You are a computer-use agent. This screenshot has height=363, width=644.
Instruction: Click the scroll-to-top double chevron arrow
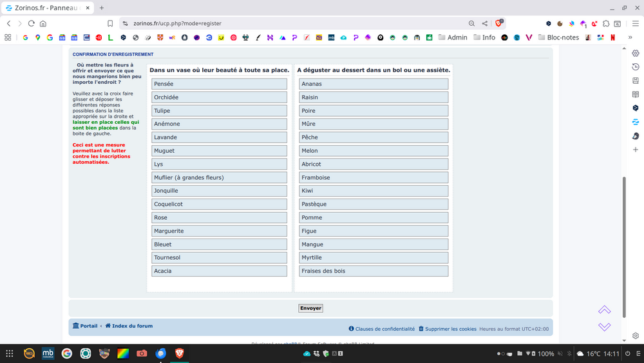point(604,310)
